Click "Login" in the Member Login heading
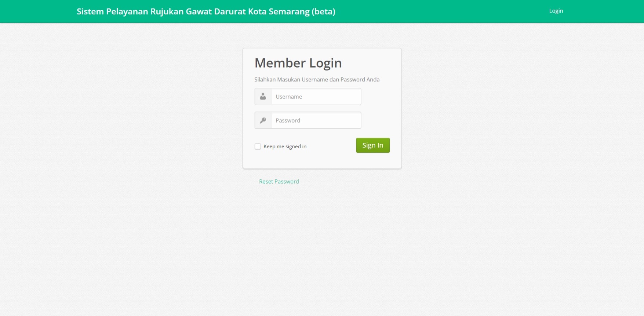Viewport: 644px width, 316px height. (325, 63)
